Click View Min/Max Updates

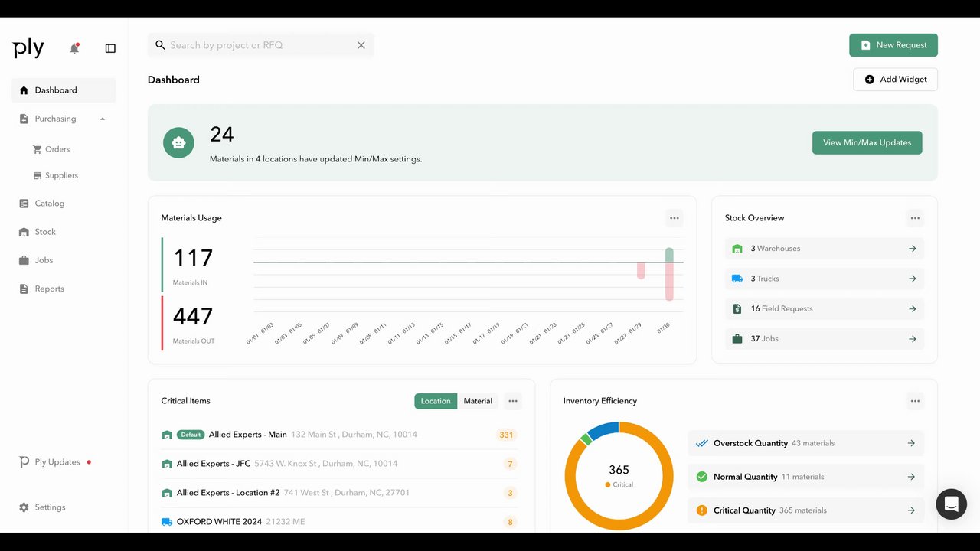point(867,142)
